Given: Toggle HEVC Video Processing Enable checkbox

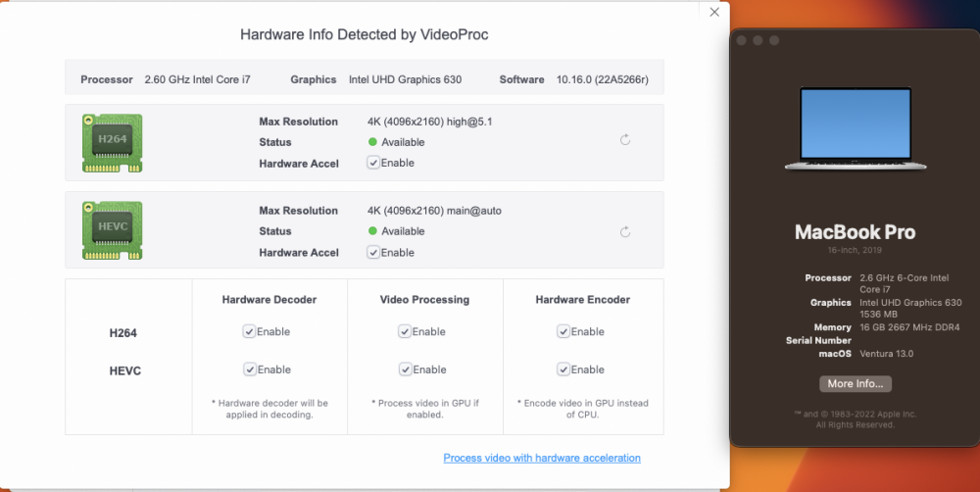Looking at the screenshot, I should pos(405,369).
